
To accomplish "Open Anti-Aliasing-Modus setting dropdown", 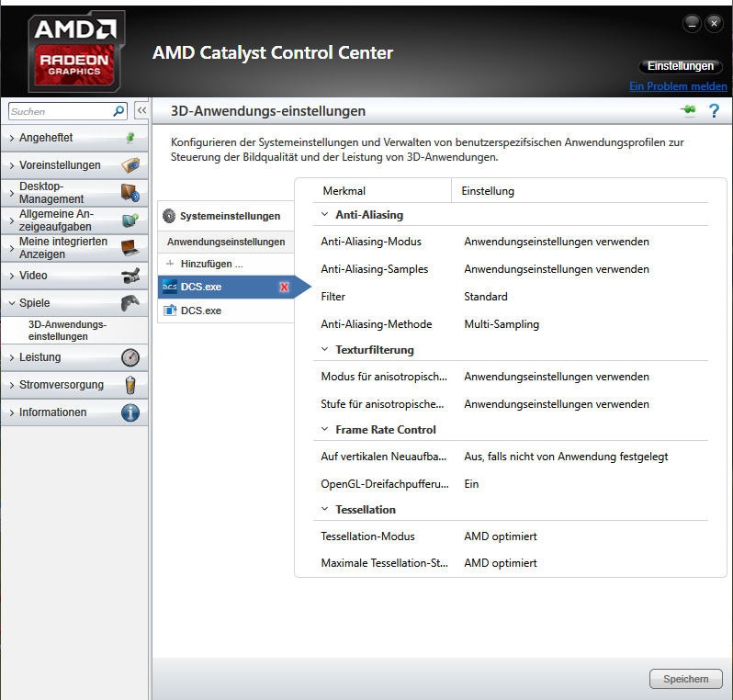I will click(x=557, y=242).
